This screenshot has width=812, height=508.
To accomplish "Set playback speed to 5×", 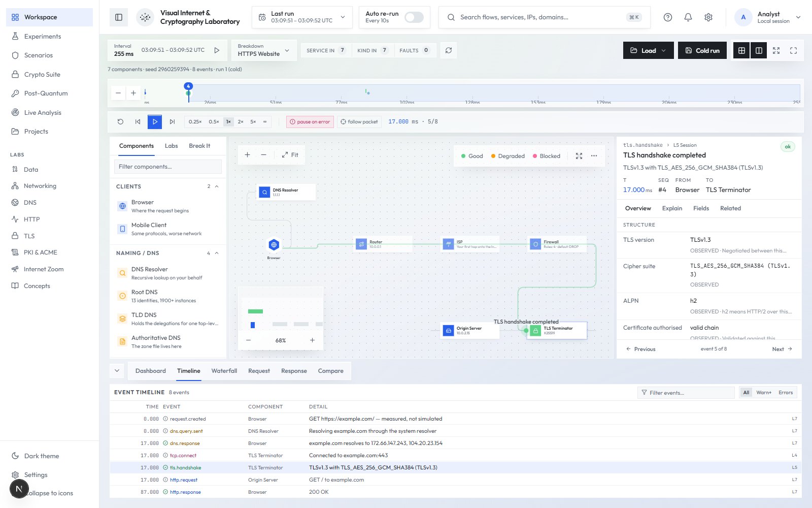I will point(253,122).
